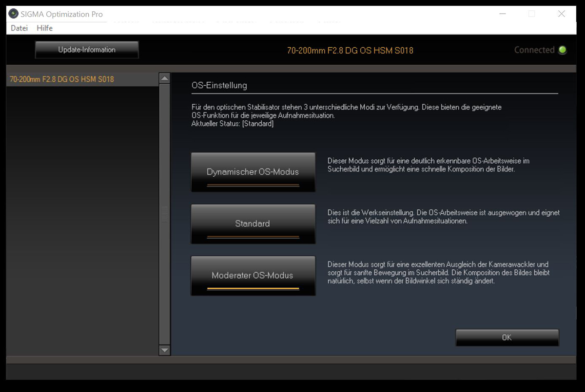
Task: Close the SIGMA Optimization Pro window
Action: 561,14
